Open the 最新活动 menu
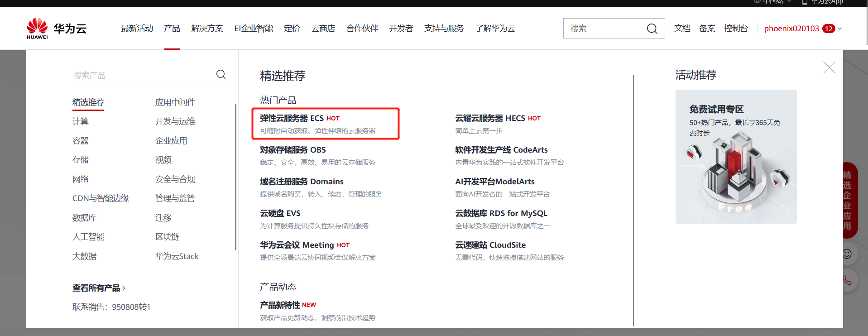This screenshot has width=868, height=336. point(137,29)
